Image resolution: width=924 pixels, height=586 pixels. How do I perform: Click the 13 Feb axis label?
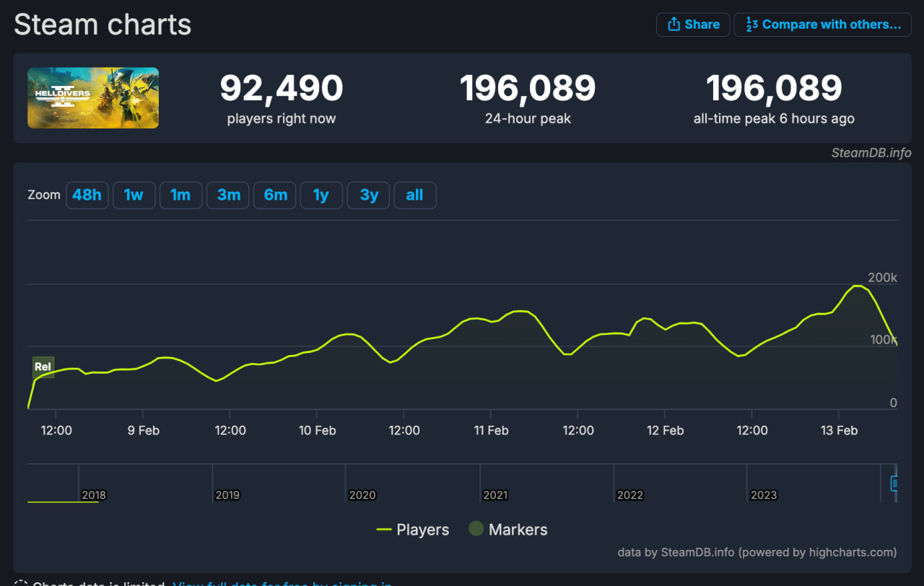pyautogui.click(x=839, y=430)
